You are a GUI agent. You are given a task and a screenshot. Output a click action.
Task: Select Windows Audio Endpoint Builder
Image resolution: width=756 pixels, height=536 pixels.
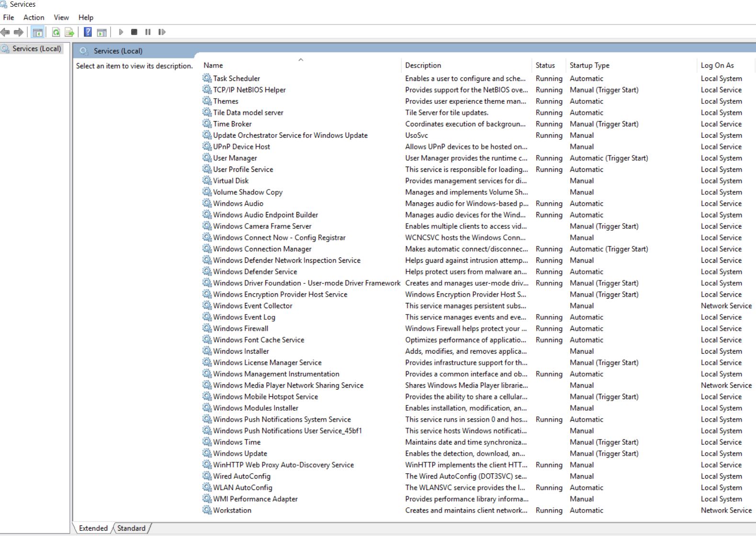[265, 215]
